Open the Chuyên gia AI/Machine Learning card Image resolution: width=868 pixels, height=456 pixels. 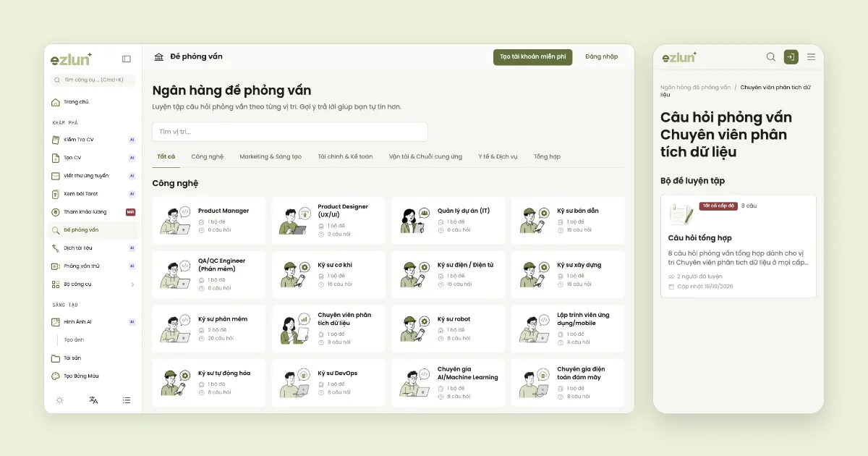coord(448,383)
